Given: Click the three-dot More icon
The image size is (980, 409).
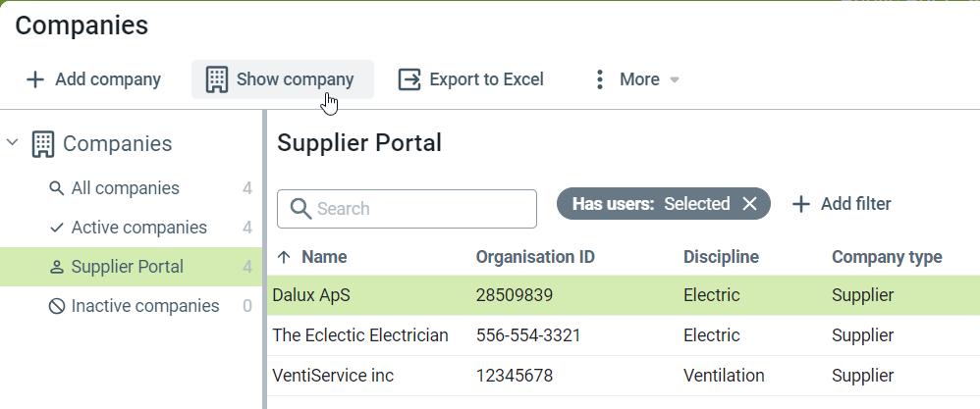Looking at the screenshot, I should pyautogui.click(x=599, y=79).
